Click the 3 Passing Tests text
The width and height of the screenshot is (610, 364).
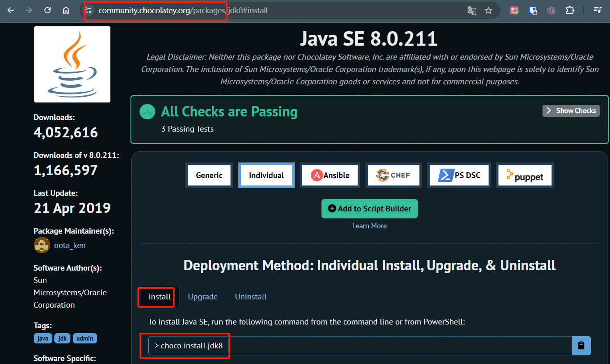click(x=187, y=129)
